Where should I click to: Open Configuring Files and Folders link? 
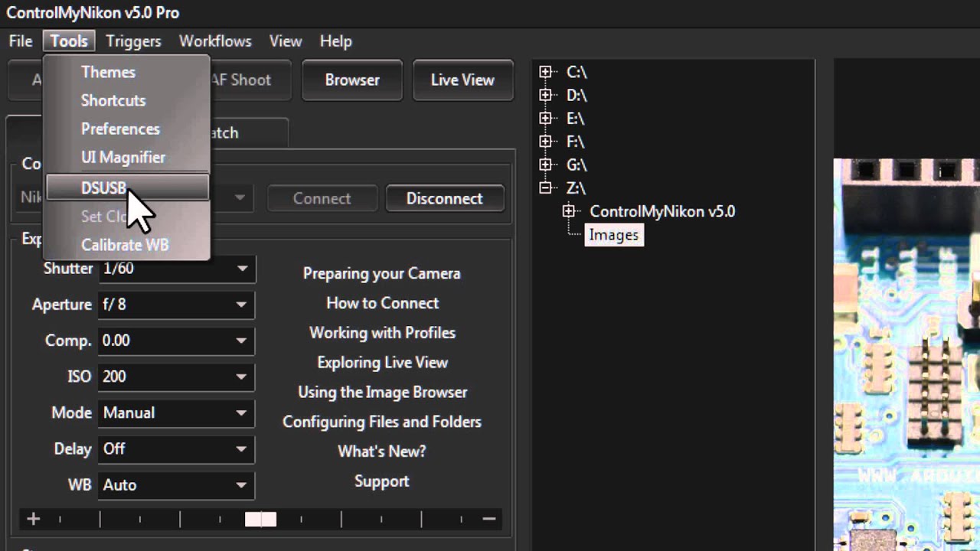pos(382,422)
